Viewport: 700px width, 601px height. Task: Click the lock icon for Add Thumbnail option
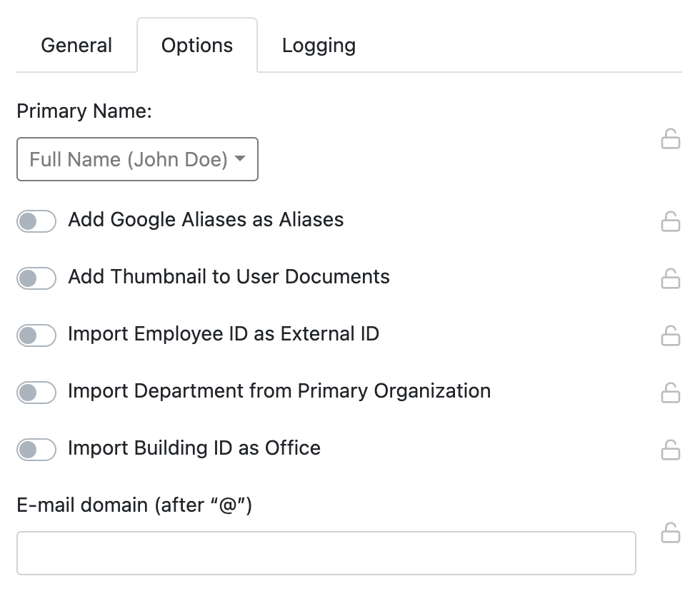(671, 278)
